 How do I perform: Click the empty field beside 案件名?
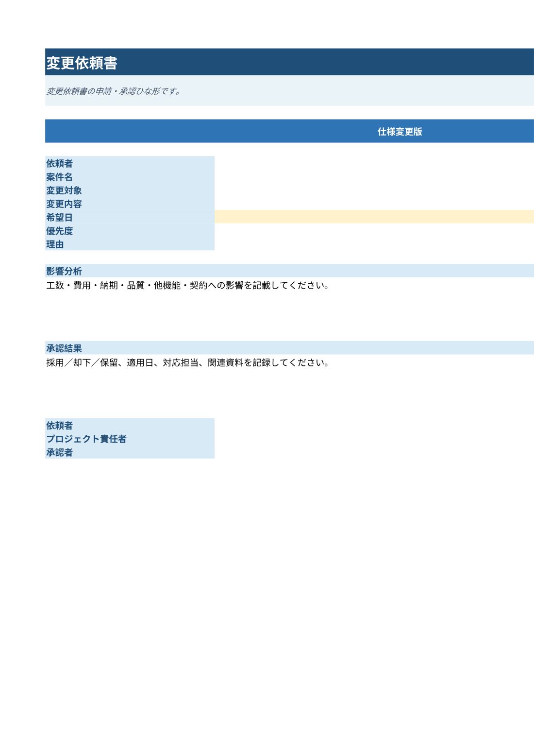coord(374,177)
